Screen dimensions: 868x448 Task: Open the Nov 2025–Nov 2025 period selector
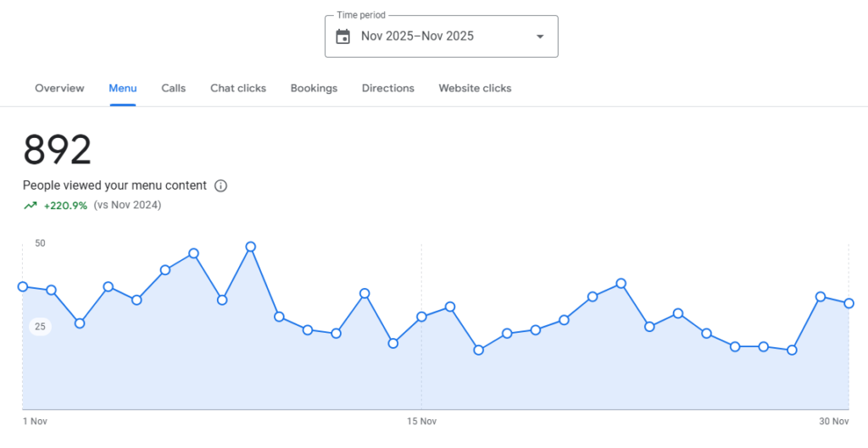441,36
